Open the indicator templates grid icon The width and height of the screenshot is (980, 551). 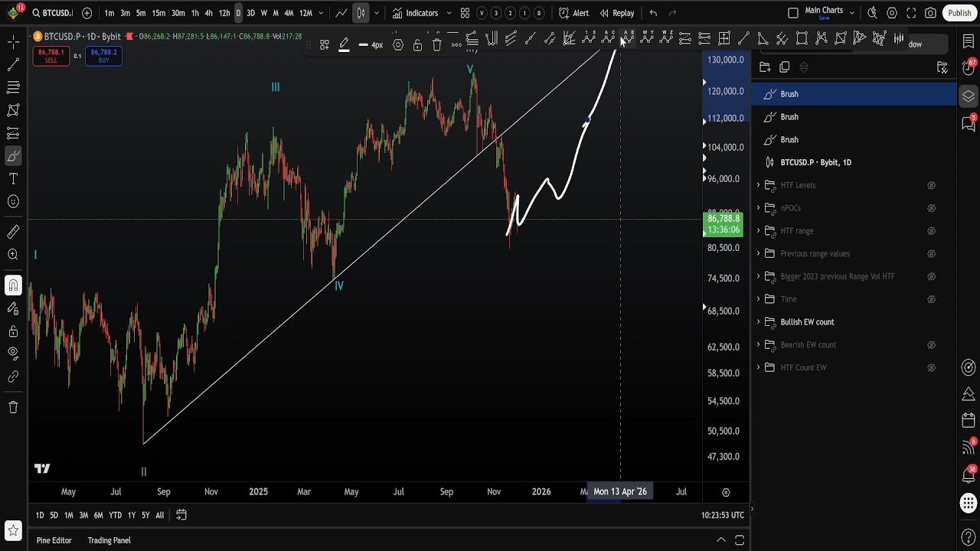coord(465,13)
